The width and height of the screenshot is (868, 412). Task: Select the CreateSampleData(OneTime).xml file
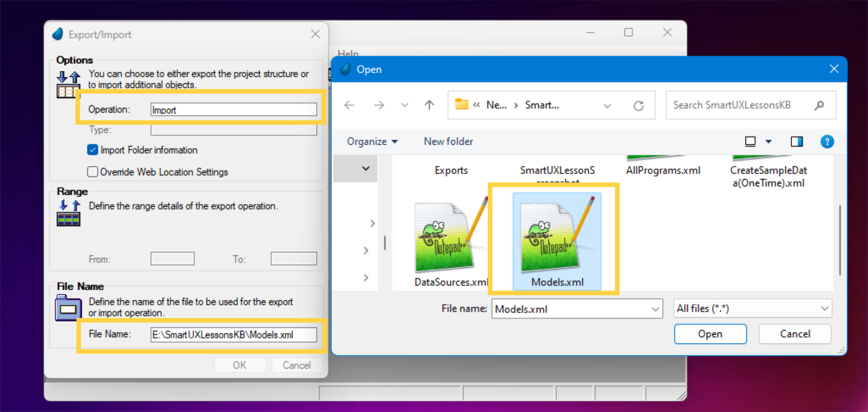[769, 176]
